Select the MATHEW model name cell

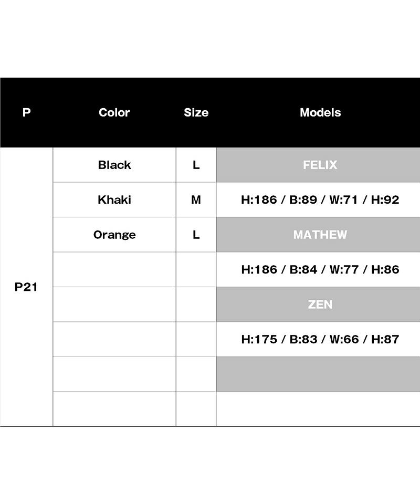tap(318, 235)
